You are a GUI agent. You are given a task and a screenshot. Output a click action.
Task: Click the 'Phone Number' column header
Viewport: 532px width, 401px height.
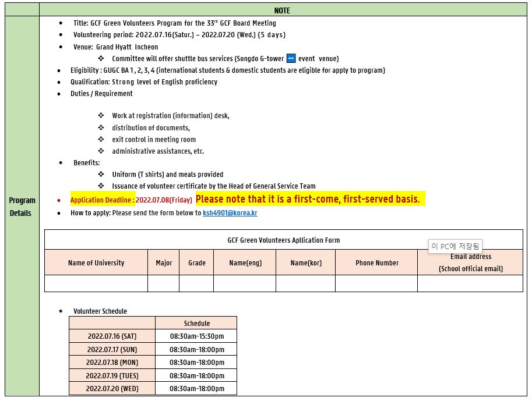(377, 262)
